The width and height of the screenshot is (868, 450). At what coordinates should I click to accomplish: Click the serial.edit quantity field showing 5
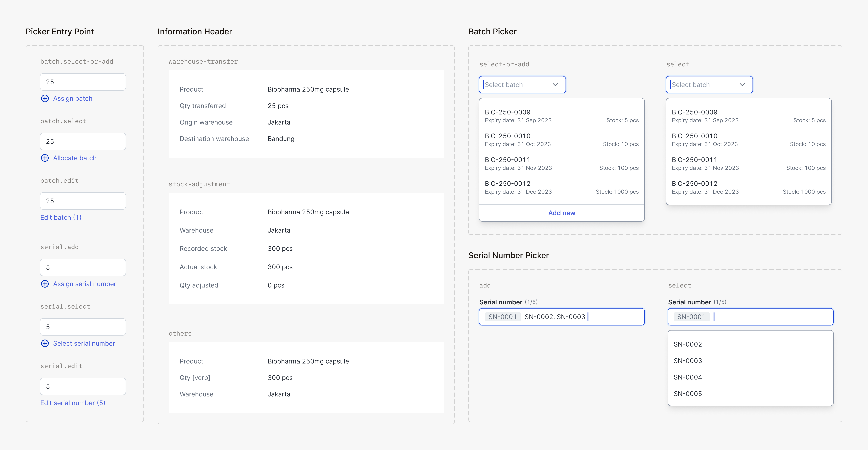tap(83, 386)
